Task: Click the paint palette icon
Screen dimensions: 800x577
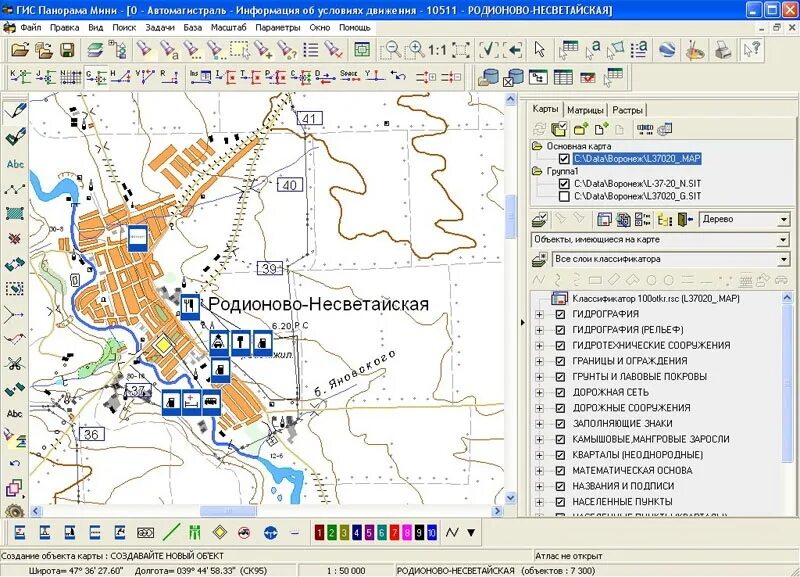Action: [x=695, y=49]
